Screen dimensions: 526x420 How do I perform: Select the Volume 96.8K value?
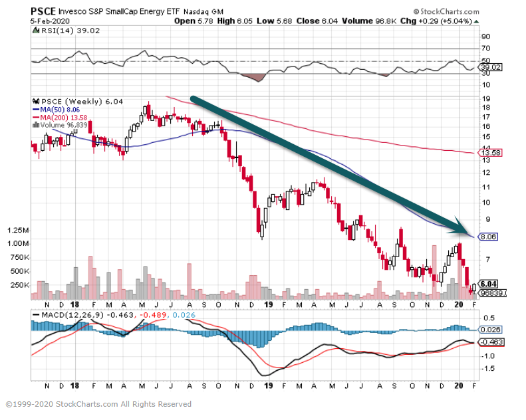(x=369, y=21)
